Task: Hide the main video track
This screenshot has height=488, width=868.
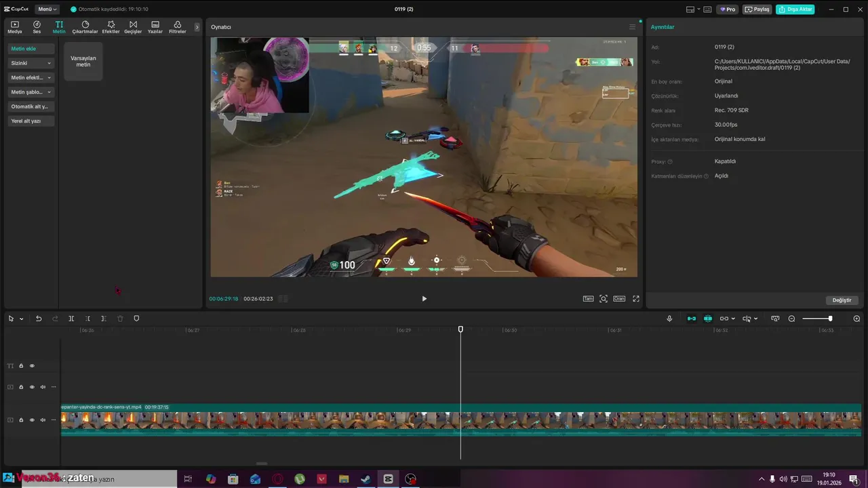Action: pos(32,420)
